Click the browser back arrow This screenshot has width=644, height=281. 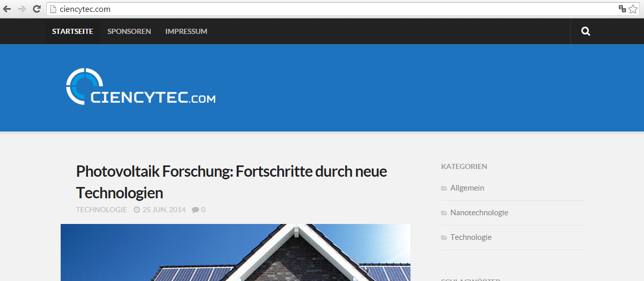[7, 9]
